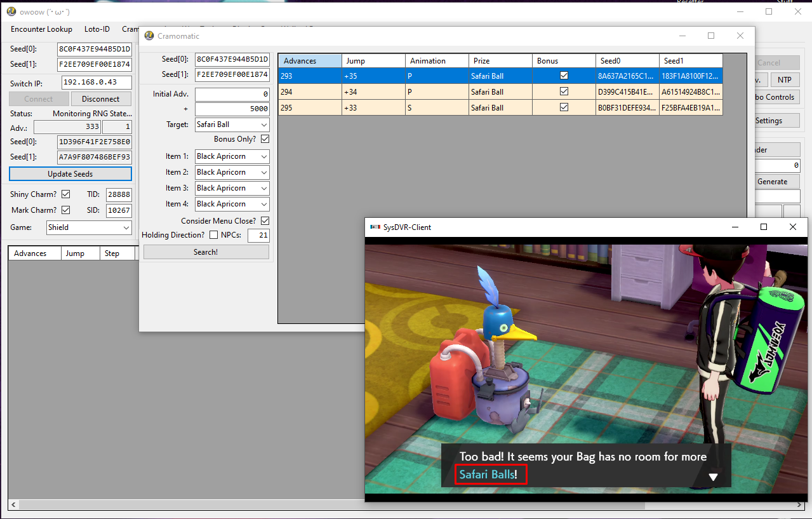Sort by the Advances column header
This screenshot has height=519, width=812.
coord(310,61)
